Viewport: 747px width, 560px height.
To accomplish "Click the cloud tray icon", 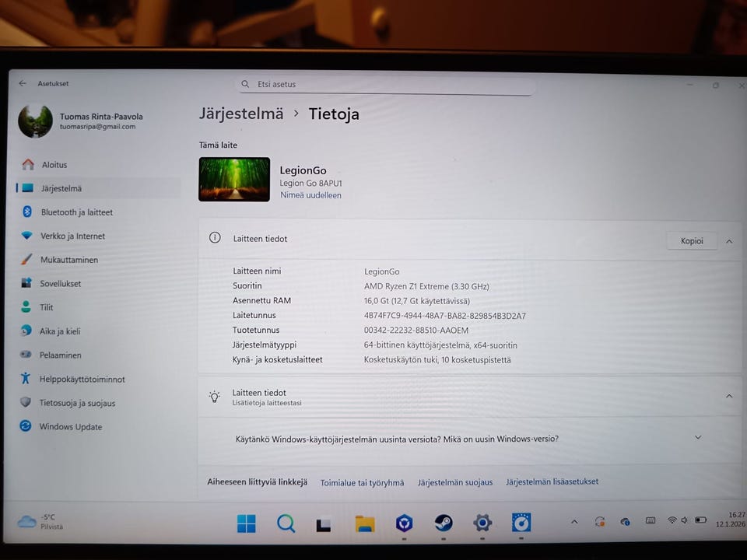I will tap(626, 521).
